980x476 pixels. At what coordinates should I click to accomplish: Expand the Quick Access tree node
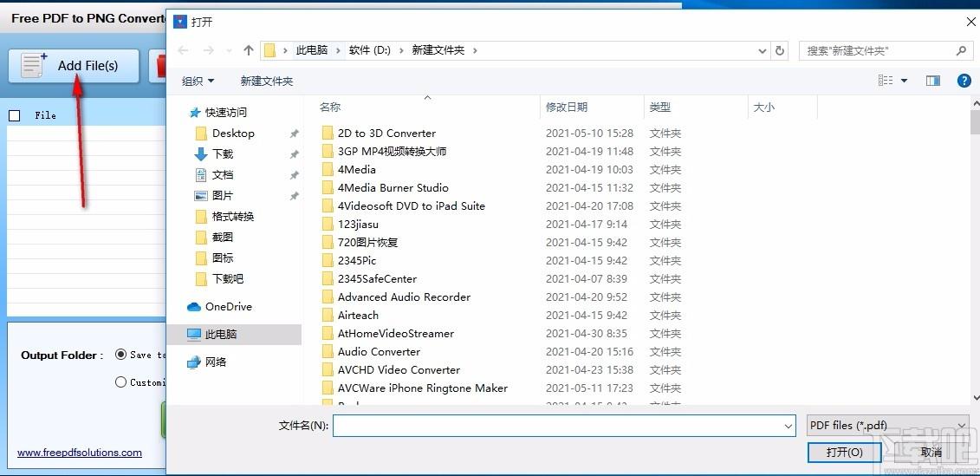(180, 113)
